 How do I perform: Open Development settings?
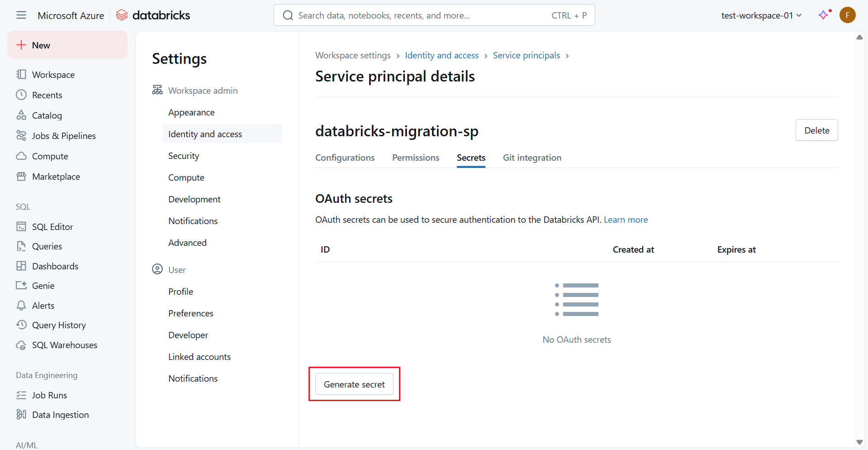point(223,199)
